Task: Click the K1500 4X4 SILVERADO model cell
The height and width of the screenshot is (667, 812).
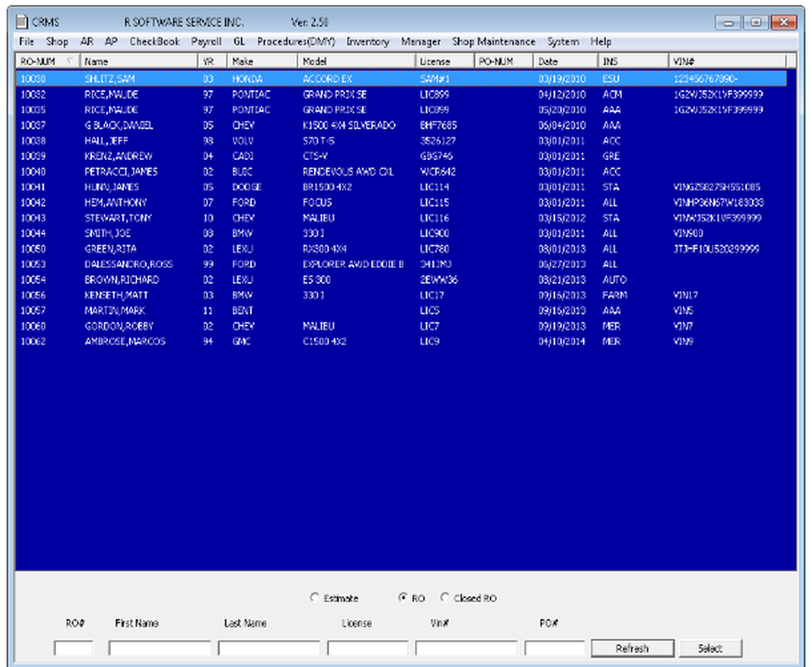Action: coord(349,125)
